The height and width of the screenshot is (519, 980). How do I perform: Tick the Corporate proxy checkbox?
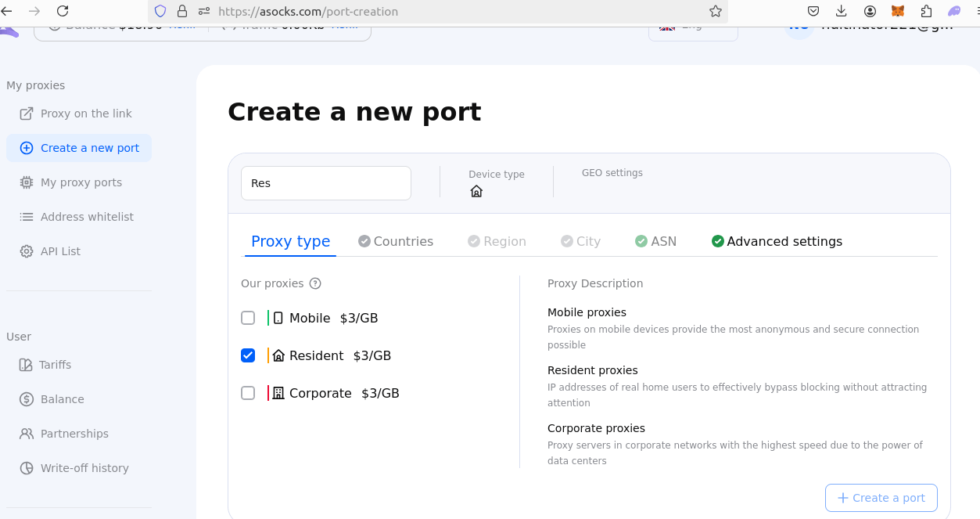[x=248, y=393]
